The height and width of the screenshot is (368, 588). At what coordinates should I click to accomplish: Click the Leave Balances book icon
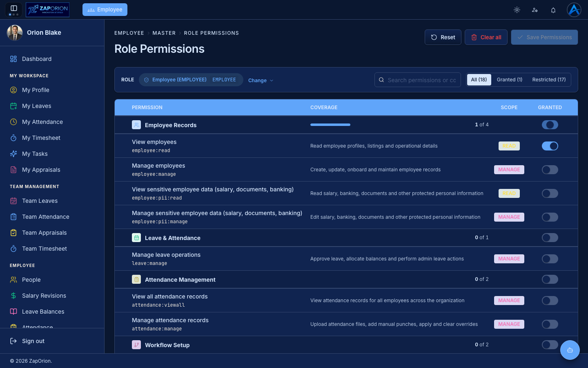pyautogui.click(x=13, y=312)
